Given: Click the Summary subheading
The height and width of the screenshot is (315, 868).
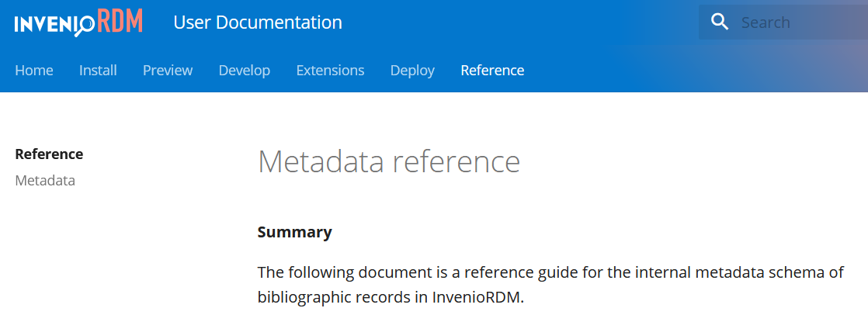Looking at the screenshot, I should coord(294,232).
